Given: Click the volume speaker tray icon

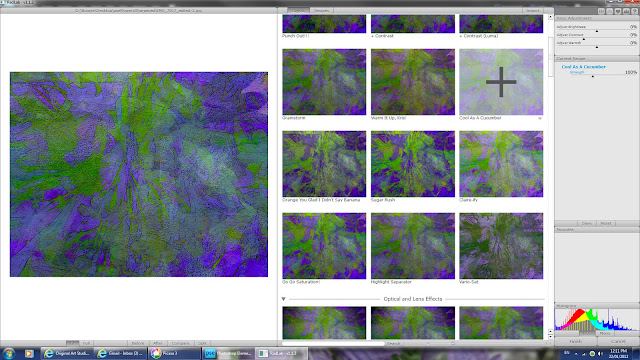Looking at the screenshot, I should (x=600, y=353).
